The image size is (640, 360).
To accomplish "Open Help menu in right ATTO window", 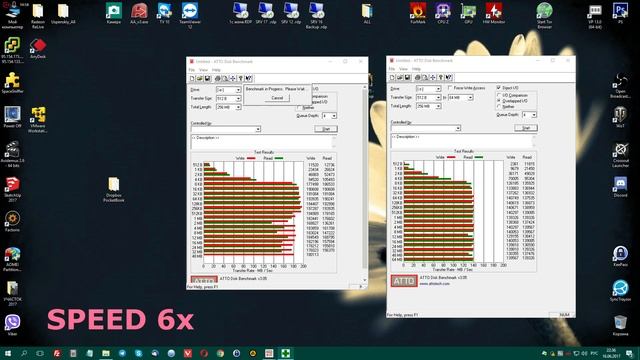I will 416,69.
